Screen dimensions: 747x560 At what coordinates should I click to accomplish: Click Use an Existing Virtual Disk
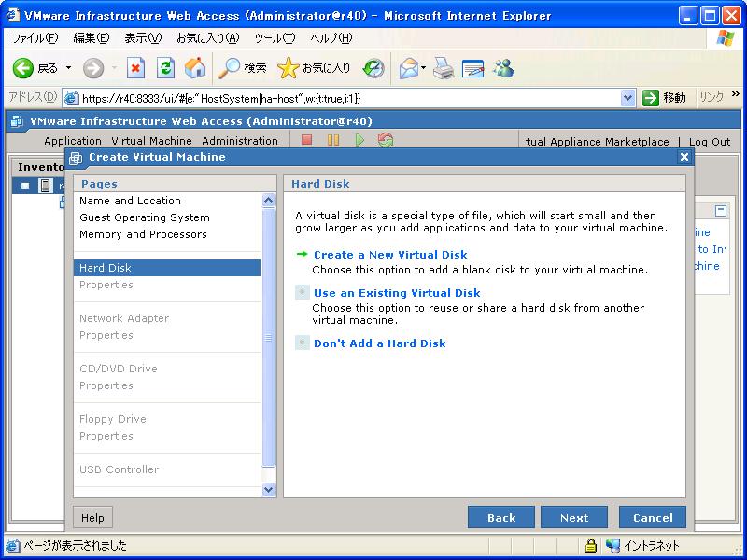click(397, 293)
